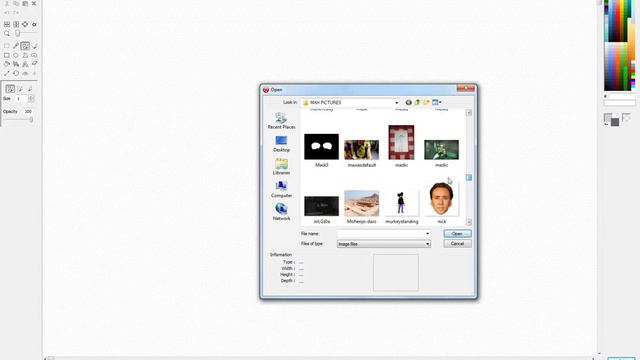Screen dimensions: 640x360
Task: Click the brush Size value field
Action: tap(20, 99)
